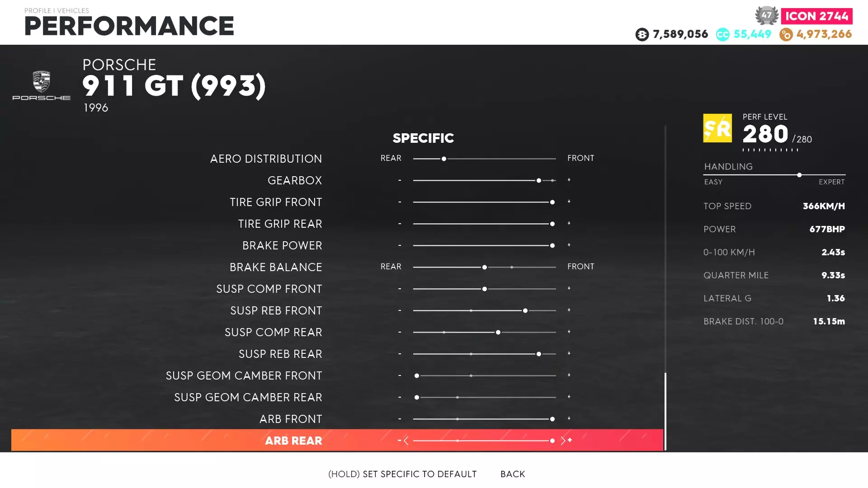This screenshot has height=488, width=868.
Task: Click the level 47 rank badge
Action: pos(766,15)
